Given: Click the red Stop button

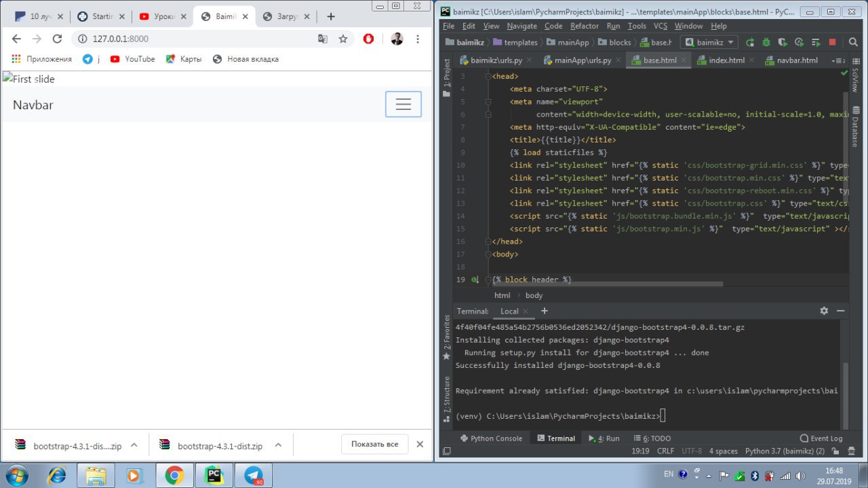Looking at the screenshot, I should tap(832, 42).
